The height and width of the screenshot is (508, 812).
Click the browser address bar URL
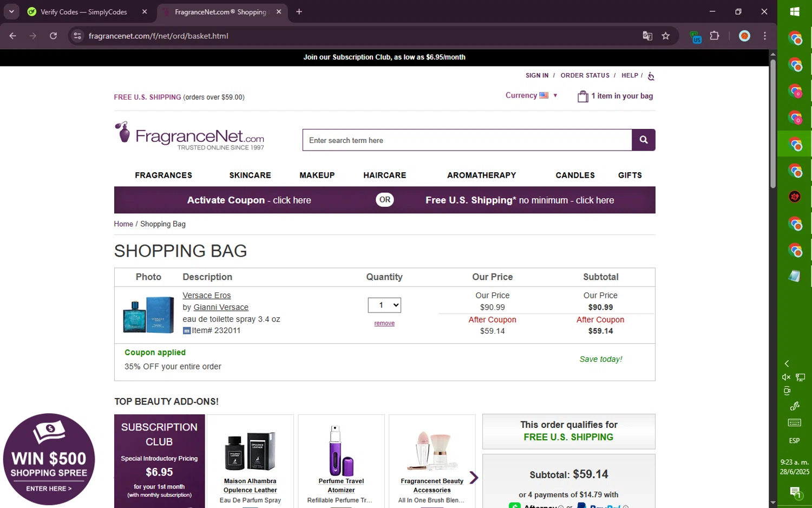coord(158,36)
